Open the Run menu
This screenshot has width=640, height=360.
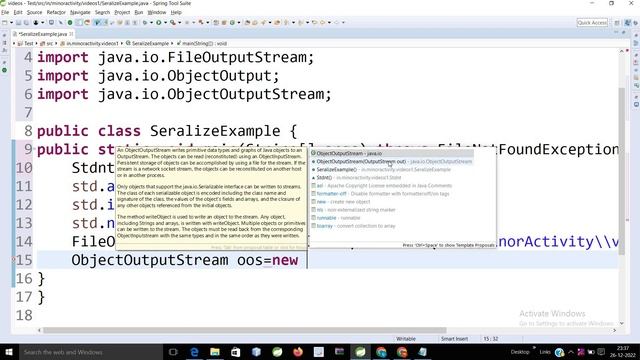point(139,13)
